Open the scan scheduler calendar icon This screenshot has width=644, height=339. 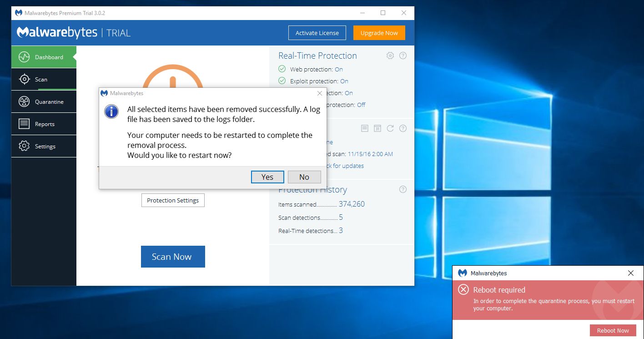click(377, 128)
